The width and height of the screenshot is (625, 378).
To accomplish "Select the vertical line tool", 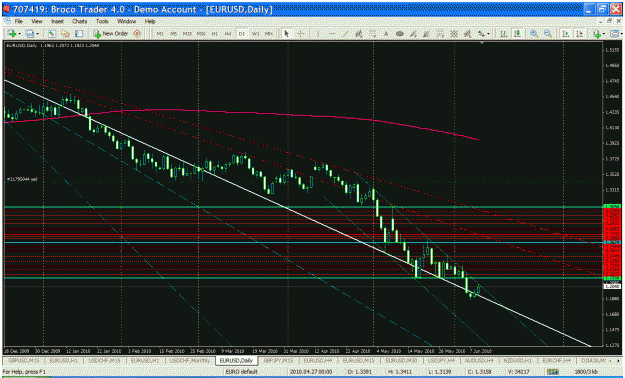I will tap(318, 34).
